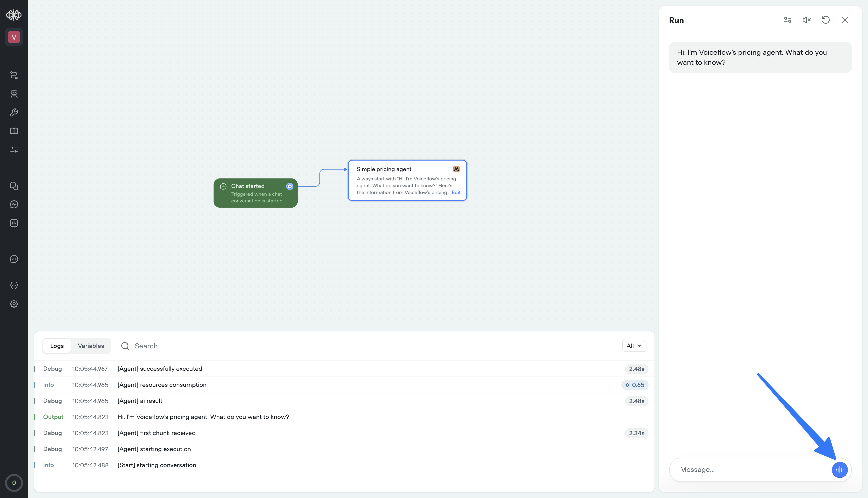Open the API code icon in sidebar

(14, 285)
